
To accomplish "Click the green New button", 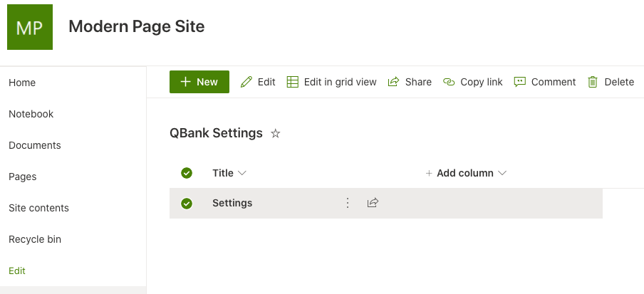I will pyautogui.click(x=199, y=82).
